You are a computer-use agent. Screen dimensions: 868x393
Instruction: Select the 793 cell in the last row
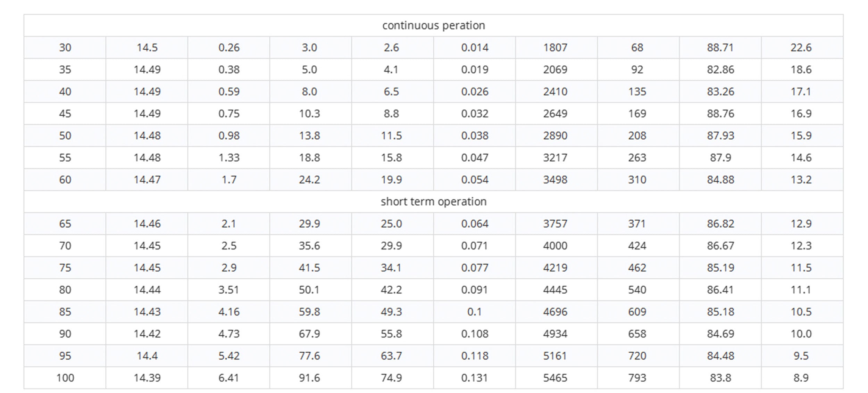tap(637, 378)
